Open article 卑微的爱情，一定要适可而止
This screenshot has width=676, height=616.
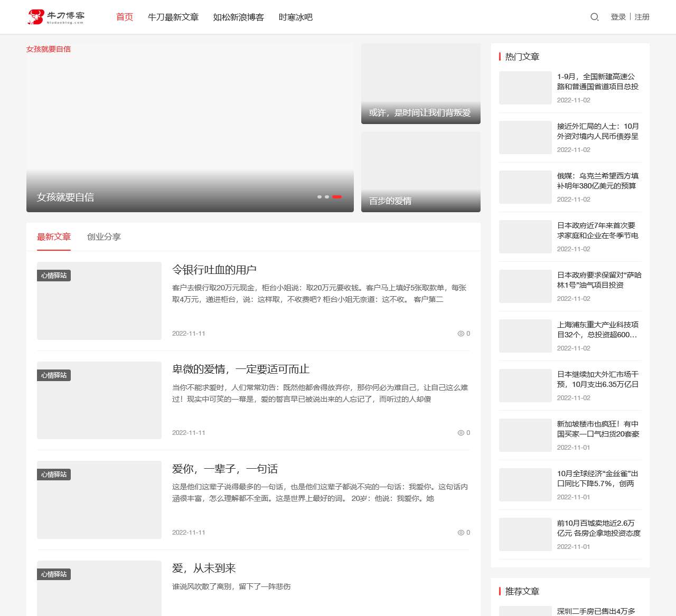pos(241,369)
